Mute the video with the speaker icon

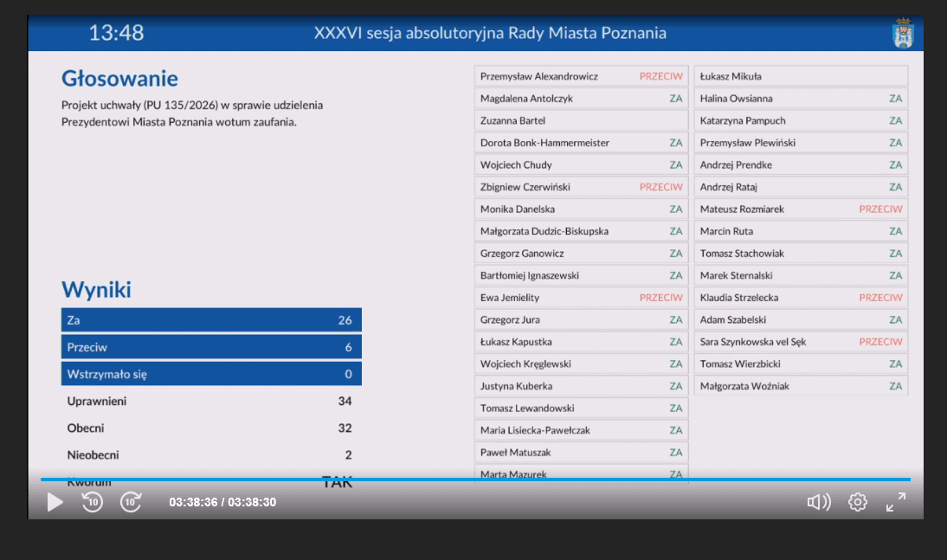[819, 502]
